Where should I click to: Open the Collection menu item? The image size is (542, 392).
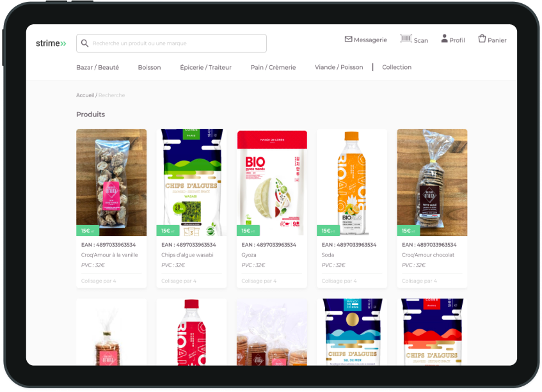click(397, 67)
